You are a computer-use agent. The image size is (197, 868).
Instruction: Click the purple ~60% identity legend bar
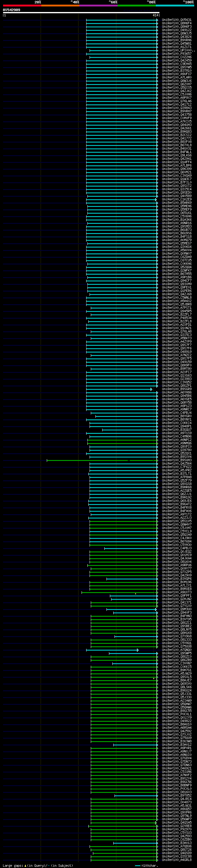click(x=98, y=6)
